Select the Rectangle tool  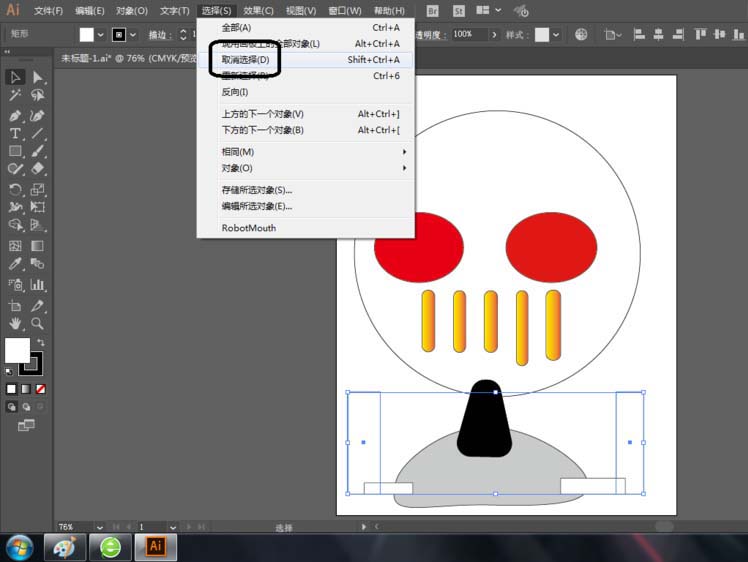pyautogui.click(x=15, y=151)
